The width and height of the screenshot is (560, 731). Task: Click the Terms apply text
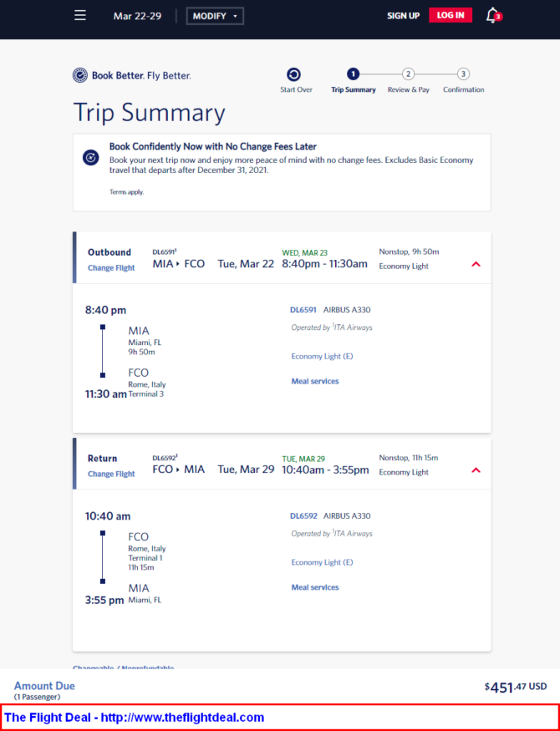click(127, 192)
